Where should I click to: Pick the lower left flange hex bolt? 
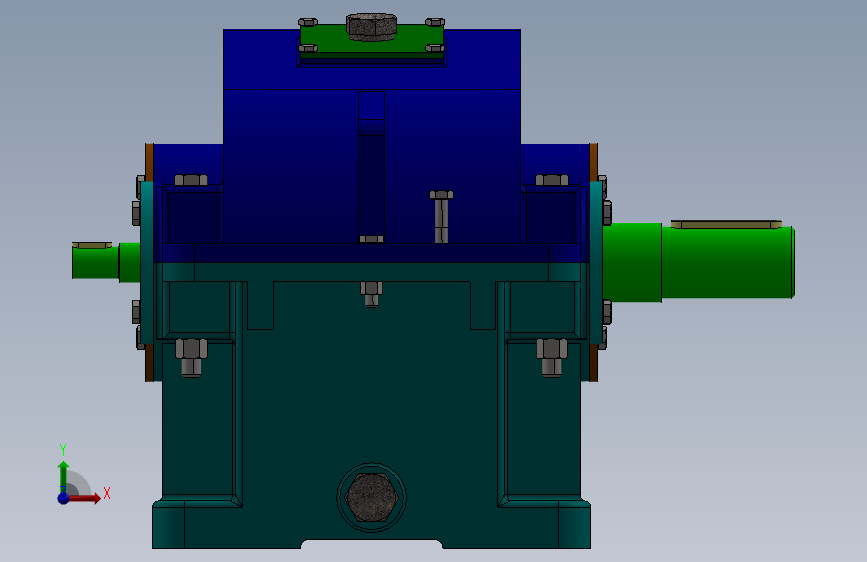pos(191,357)
